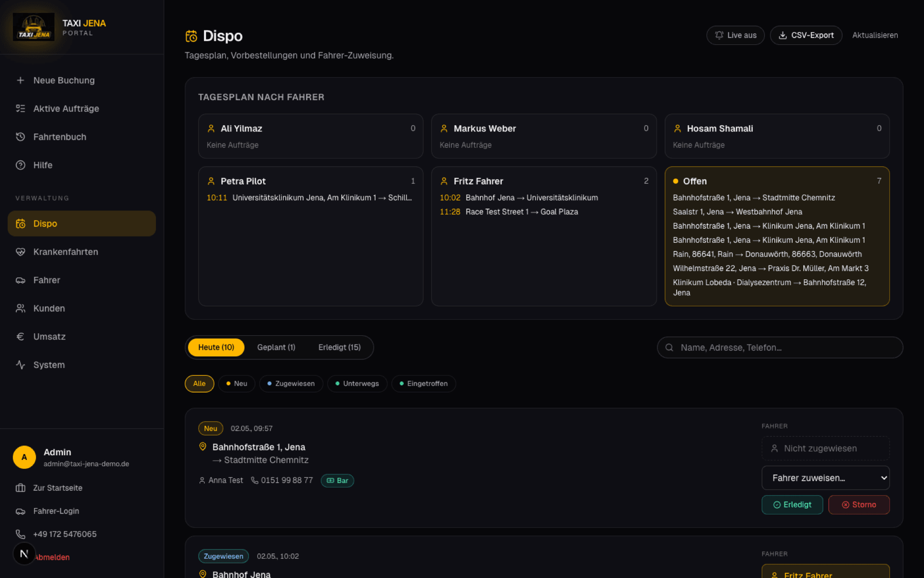Click the Nicht zugewiesen driver field
924x578 pixels.
point(825,448)
